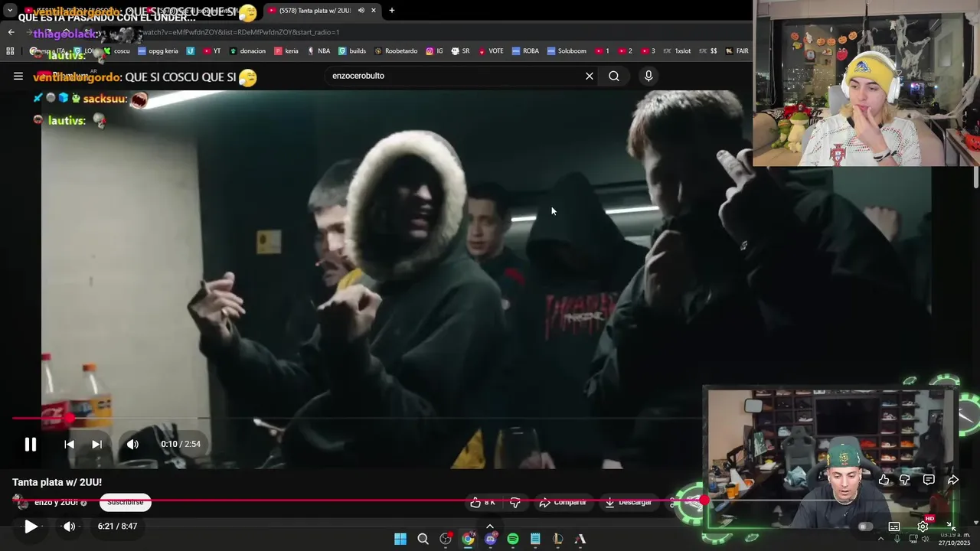Mute the inner video volume speaker

(x=132, y=444)
